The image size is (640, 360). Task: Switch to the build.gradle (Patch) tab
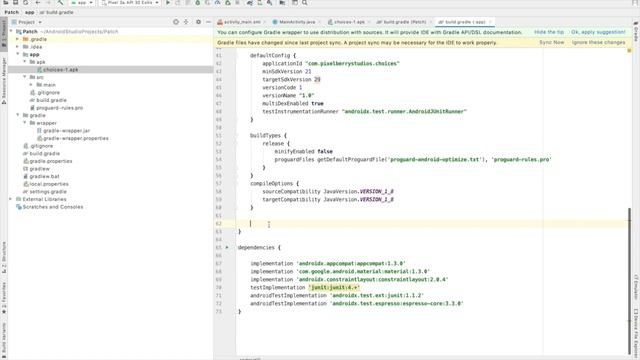coord(404,22)
